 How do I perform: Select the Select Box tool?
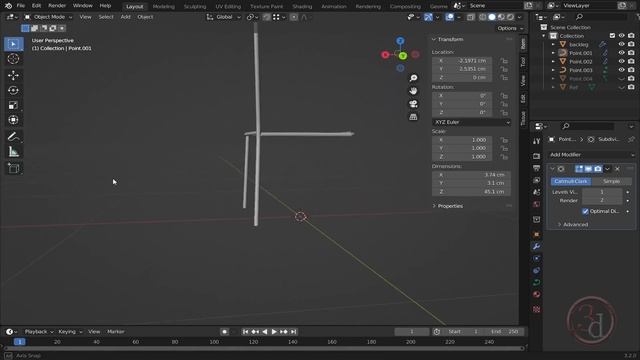(x=13, y=44)
